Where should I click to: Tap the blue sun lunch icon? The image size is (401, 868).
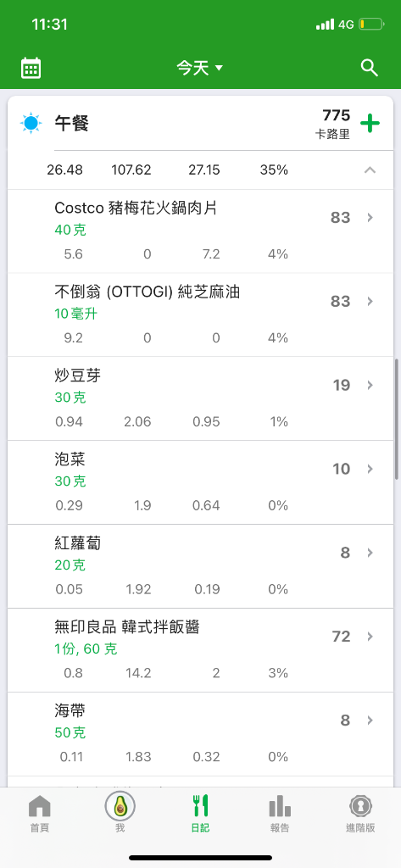[x=31, y=123]
